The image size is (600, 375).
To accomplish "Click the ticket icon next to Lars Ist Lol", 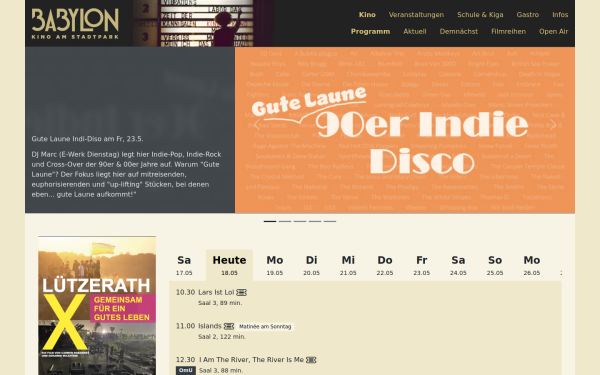I will click(x=241, y=293).
